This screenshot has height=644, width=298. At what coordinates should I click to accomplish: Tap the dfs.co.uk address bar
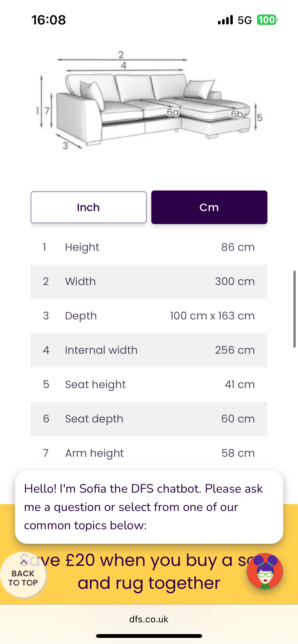[149, 619]
